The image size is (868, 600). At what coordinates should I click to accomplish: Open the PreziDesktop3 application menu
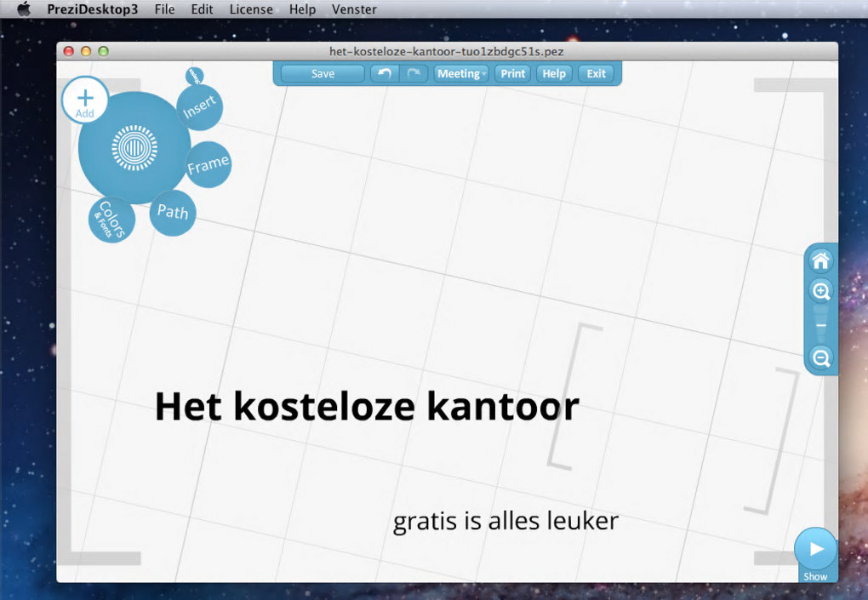pos(93,9)
